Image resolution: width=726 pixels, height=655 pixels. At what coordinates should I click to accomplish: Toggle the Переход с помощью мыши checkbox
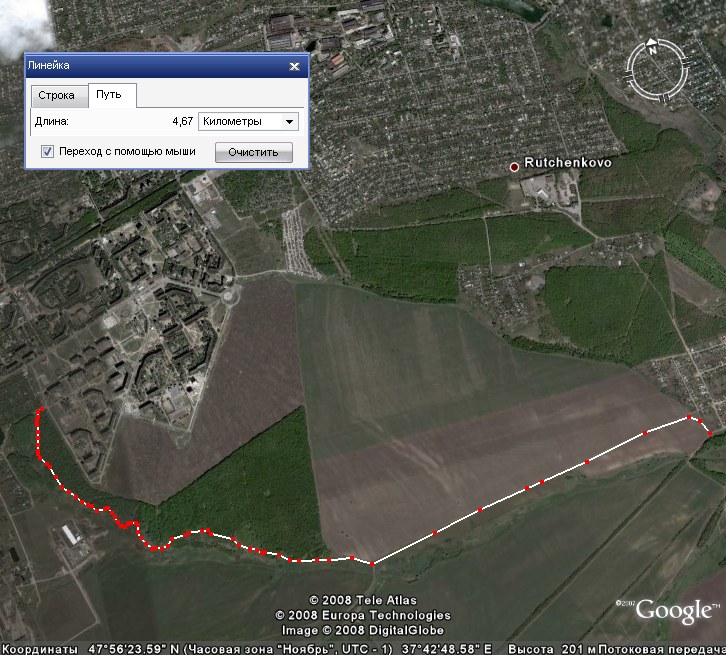point(47,151)
